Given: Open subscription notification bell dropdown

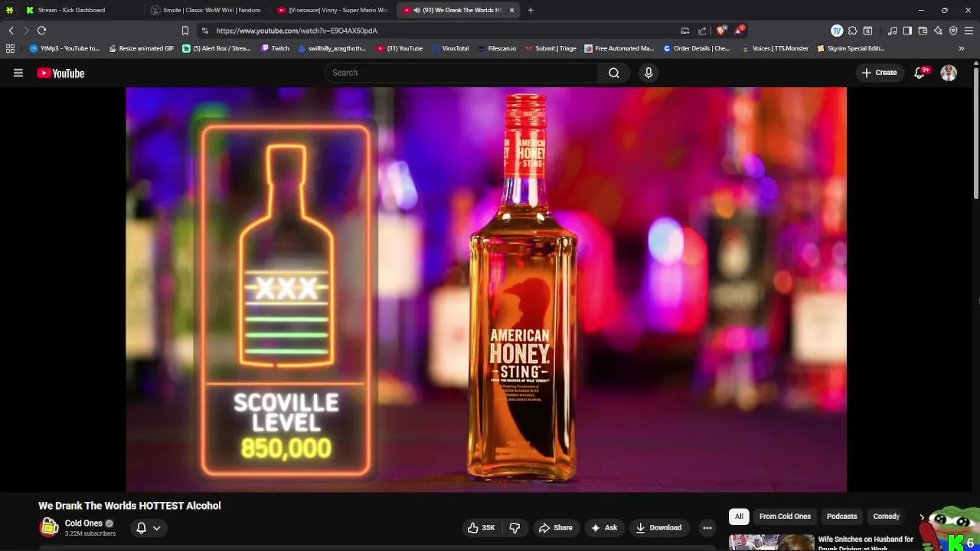Looking at the screenshot, I should click(149, 527).
